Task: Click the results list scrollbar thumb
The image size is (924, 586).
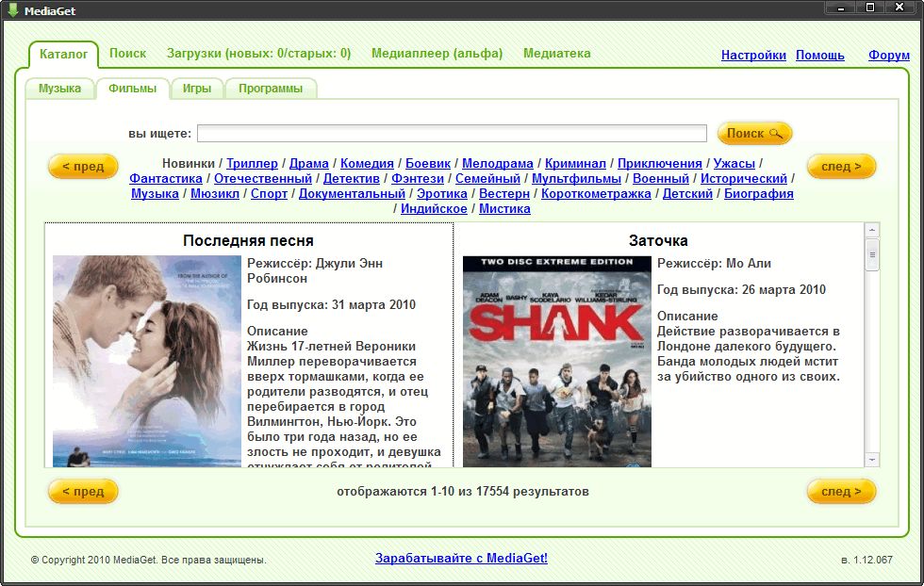Action: click(871, 254)
